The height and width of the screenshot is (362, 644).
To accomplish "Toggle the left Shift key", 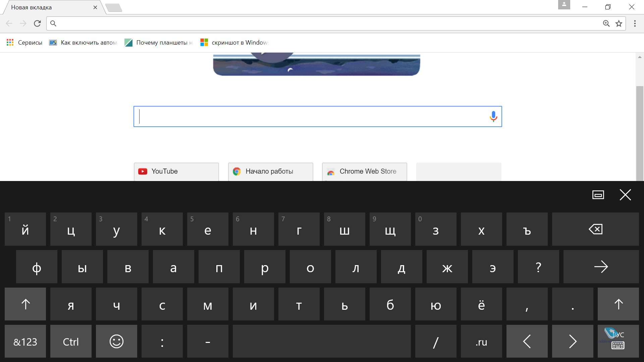I will 25,304.
